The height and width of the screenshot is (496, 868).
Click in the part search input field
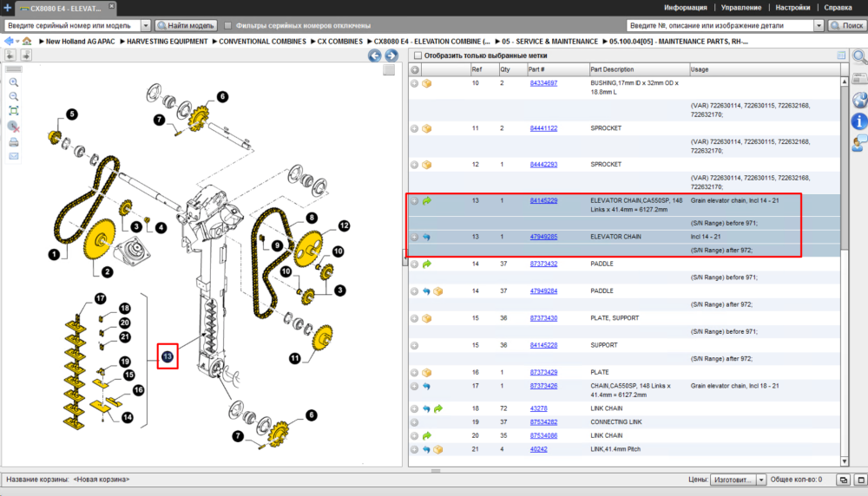pyautogui.click(x=720, y=25)
